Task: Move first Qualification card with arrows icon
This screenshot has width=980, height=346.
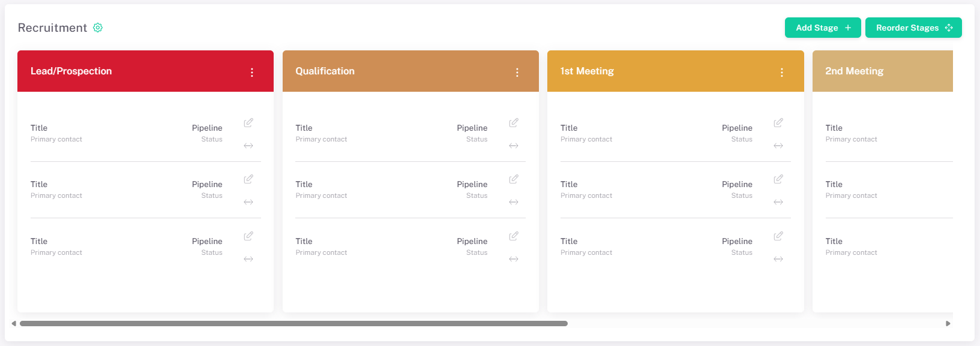Action: (514, 146)
